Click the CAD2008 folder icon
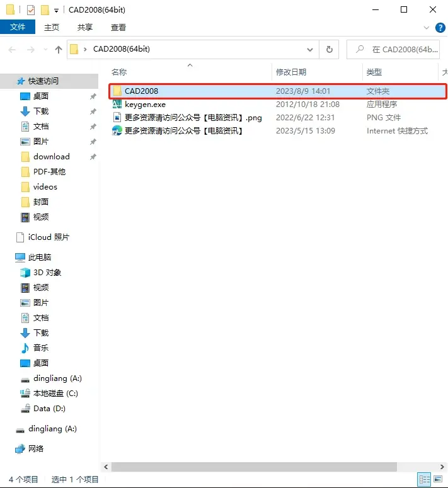This screenshot has height=488, width=448. pos(117,91)
